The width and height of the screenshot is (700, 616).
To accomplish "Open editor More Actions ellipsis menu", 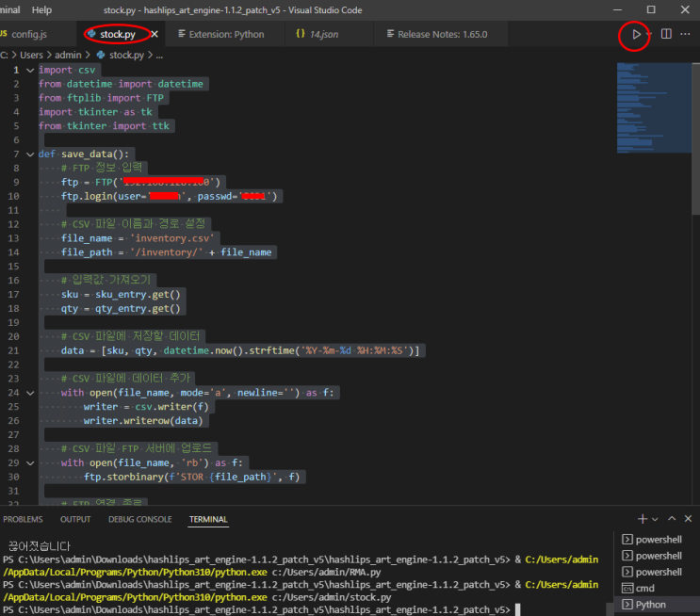I will [x=685, y=34].
